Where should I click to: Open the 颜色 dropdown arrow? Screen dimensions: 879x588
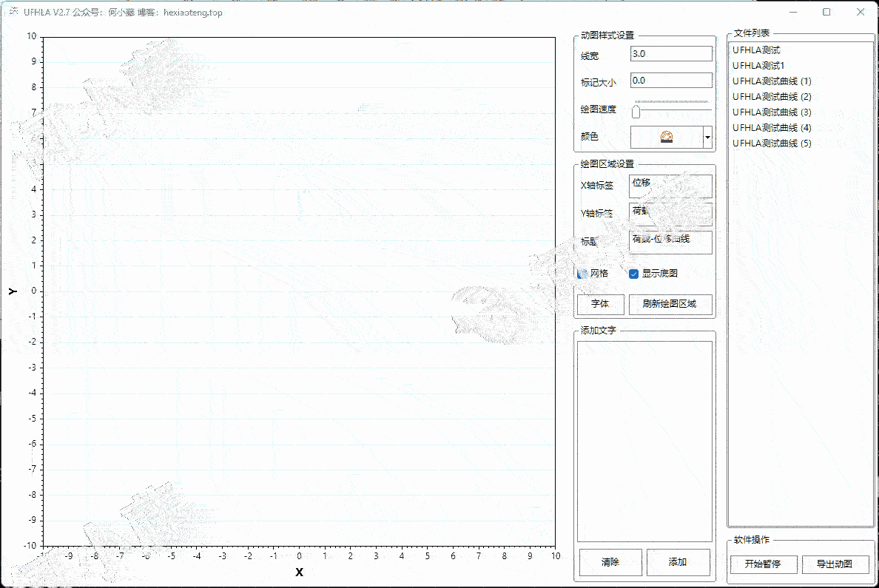pos(707,137)
